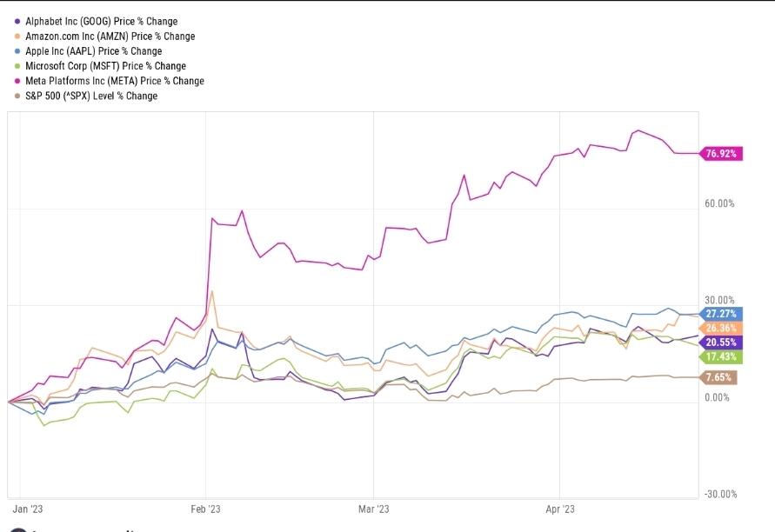Click the blue Apple legend dot
This screenshot has height=532, width=775.
(x=17, y=51)
